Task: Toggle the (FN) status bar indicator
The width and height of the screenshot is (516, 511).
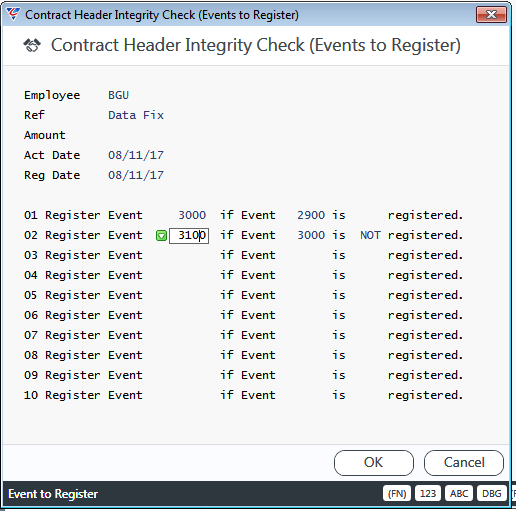Action: [397, 493]
